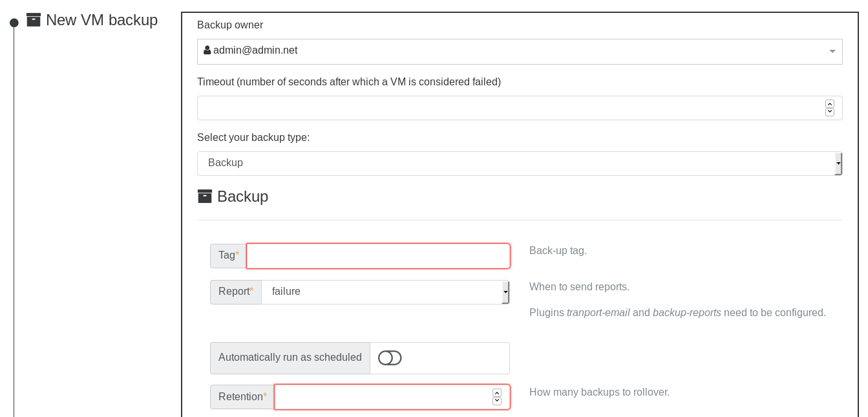Click the Automatically run as scheduled label
The height and width of the screenshot is (417, 868).
coord(290,358)
